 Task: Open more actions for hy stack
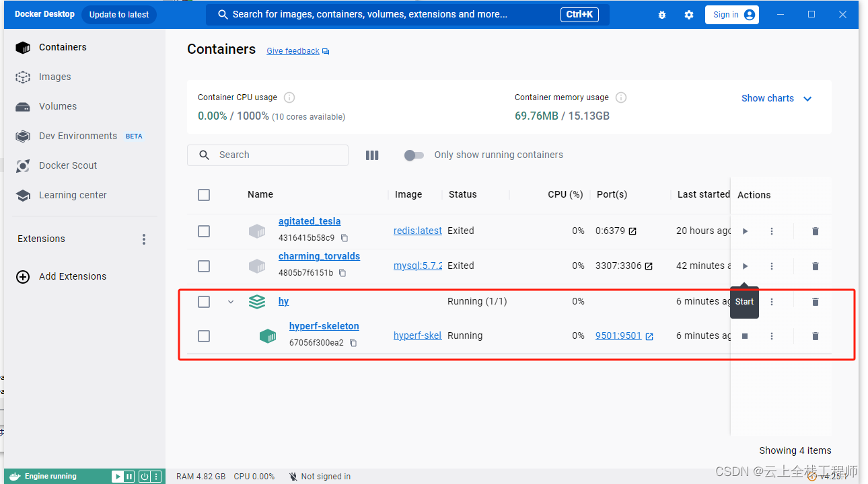click(x=772, y=302)
